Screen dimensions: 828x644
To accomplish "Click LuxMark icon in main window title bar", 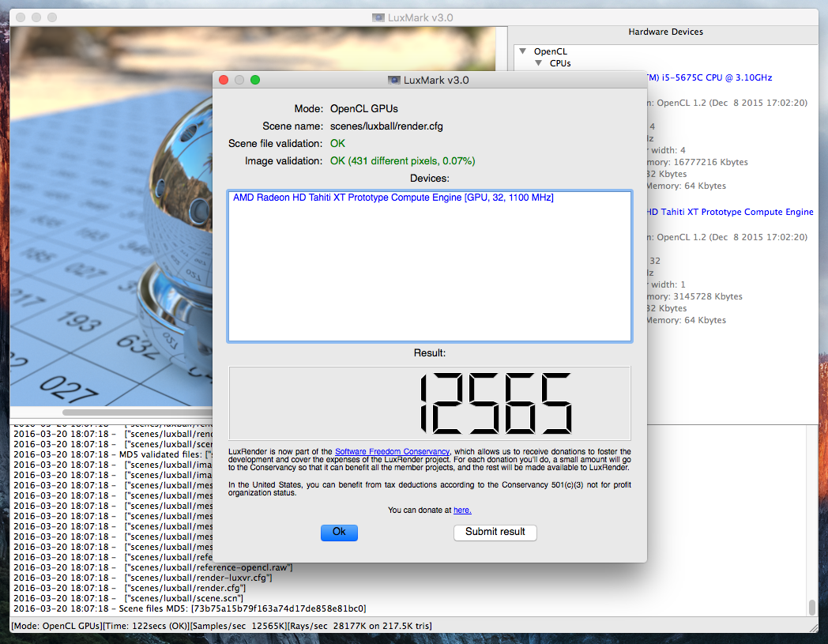I will [378, 18].
